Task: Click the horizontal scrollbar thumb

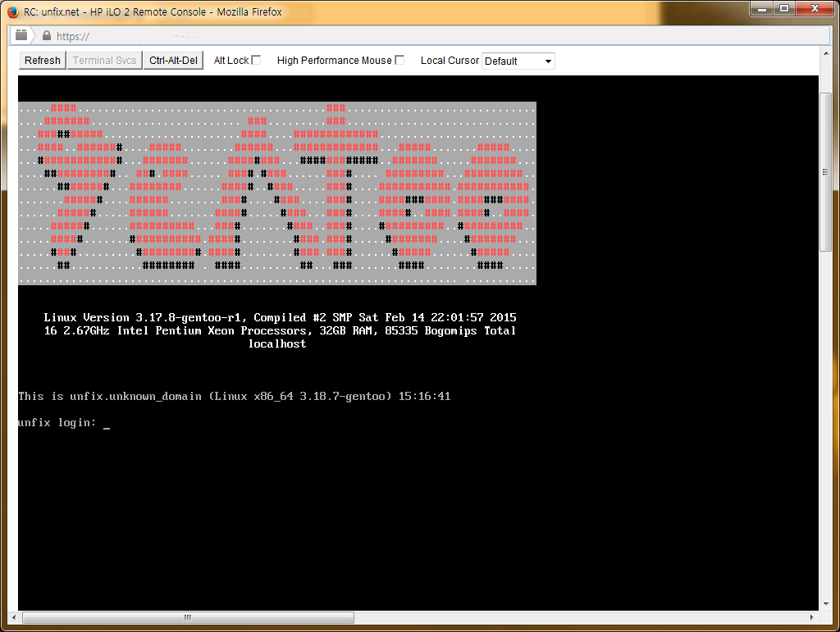Action: [189, 617]
